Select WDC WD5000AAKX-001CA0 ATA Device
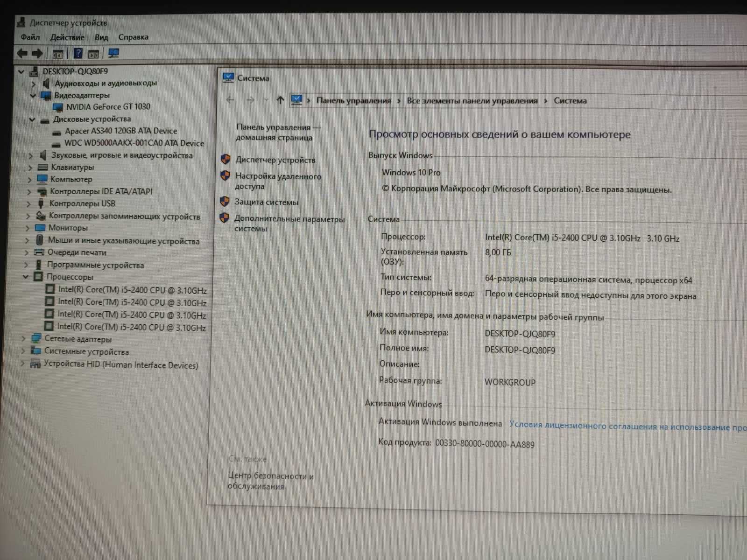Screen dimensions: 747x560 click(x=134, y=143)
